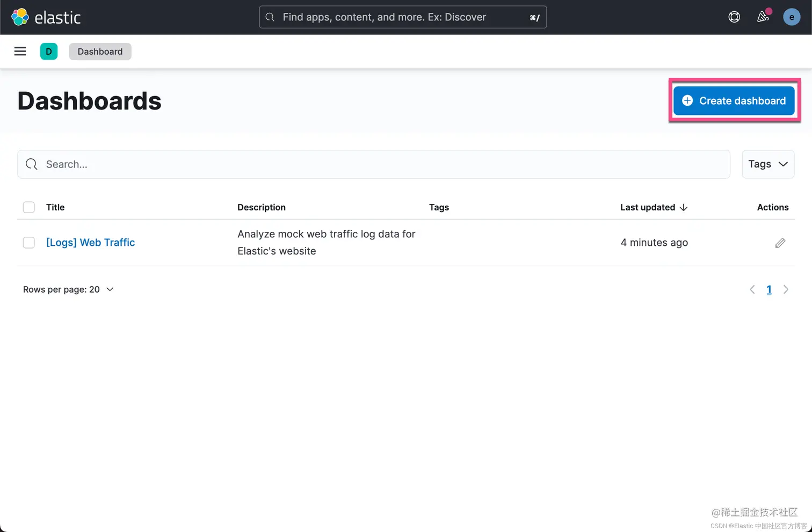The width and height of the screenshot is (812, 532).
Task: Expand Rows per page selector
Action: (x=68, y=289)
